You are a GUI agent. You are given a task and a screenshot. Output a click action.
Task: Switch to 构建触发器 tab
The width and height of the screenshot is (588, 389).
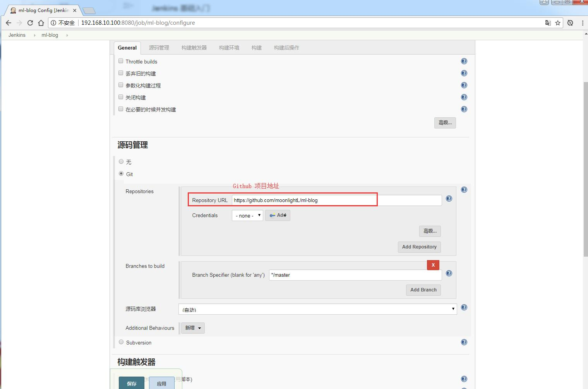(x=194, y=48)
